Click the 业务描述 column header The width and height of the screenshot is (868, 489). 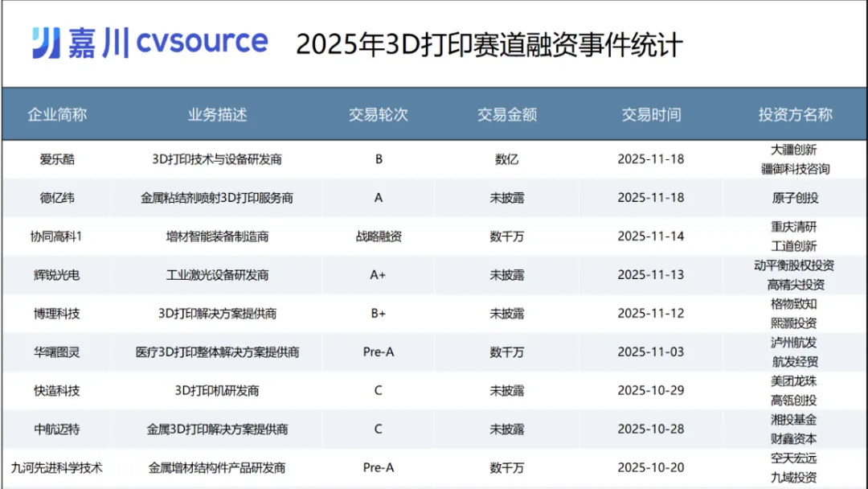pyautogui.click(x=217, y=115)
